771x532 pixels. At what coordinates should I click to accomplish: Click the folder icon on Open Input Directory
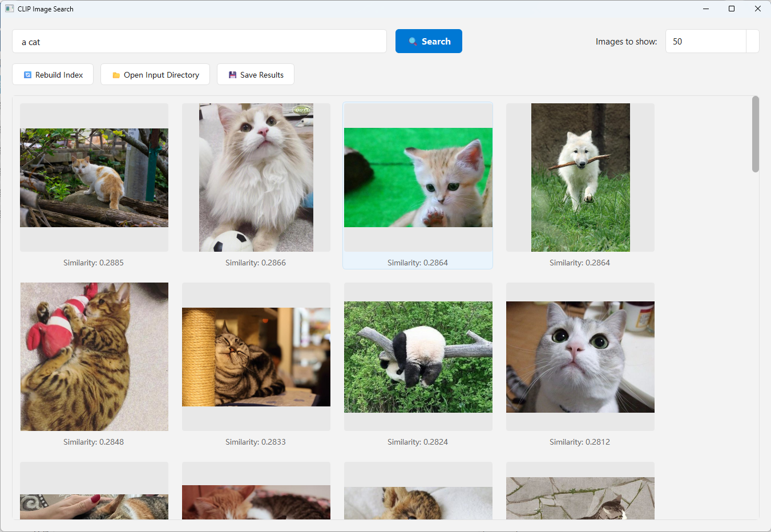click(x=116, y=75)
